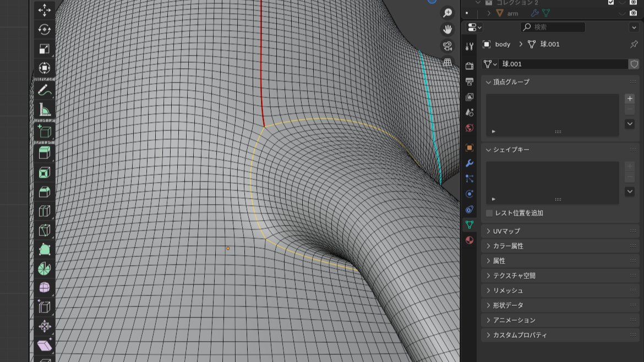Expand the UVマップ panel
This screenshot has width=644, height=362.
488,231
